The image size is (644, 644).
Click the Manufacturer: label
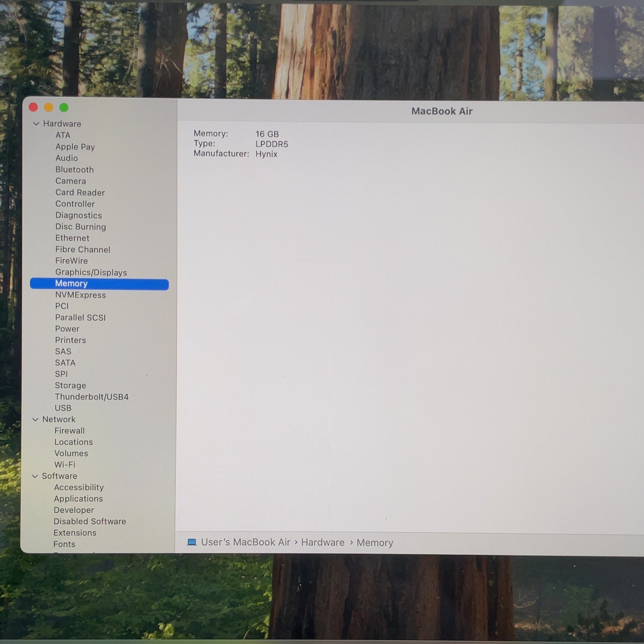pyautogui.click(x=221, y=154)
